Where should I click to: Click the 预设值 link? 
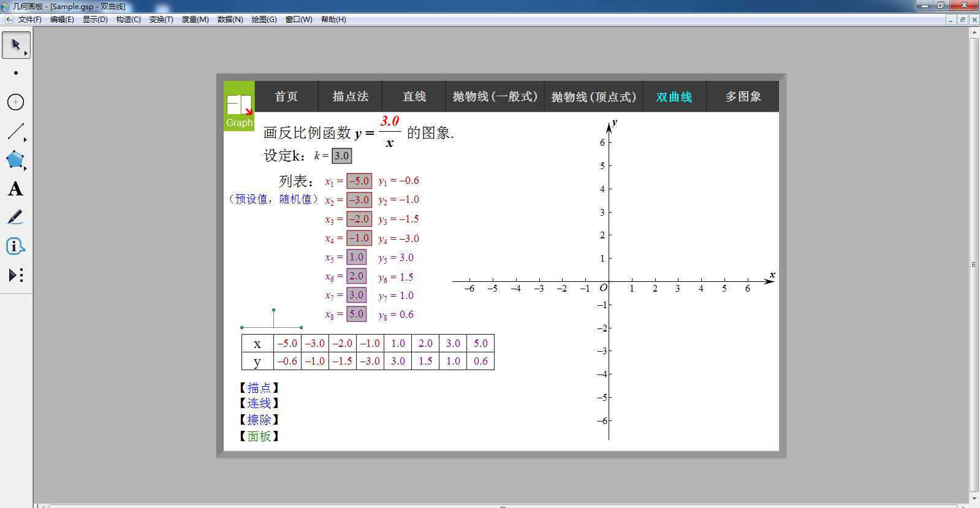(x=251, y=199)
